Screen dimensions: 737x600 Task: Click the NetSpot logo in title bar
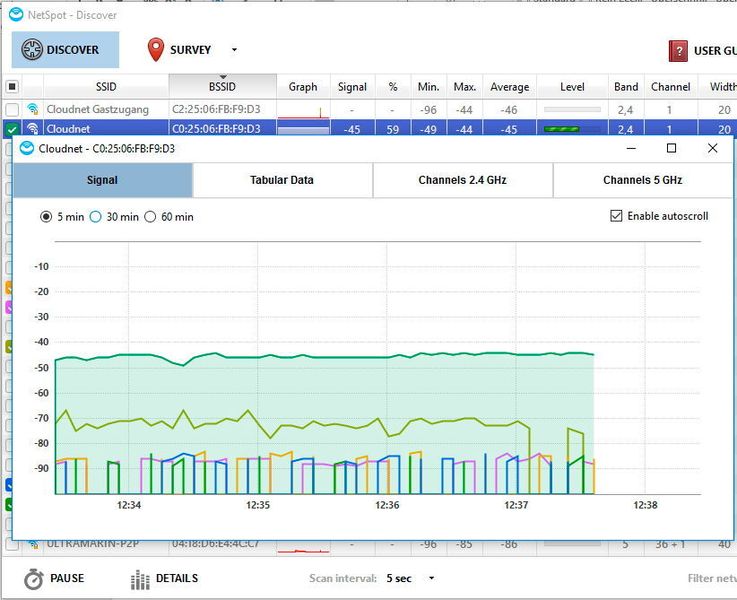(15, 14)
